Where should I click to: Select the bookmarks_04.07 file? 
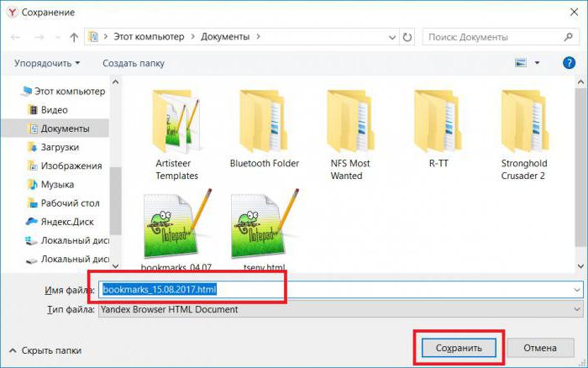176,231
